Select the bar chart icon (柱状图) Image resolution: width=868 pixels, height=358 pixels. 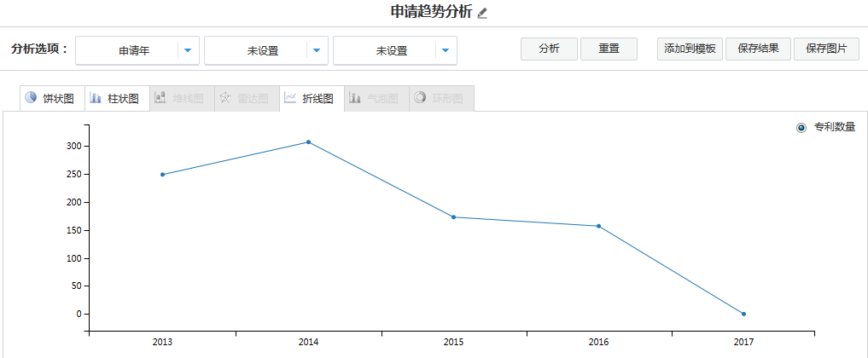(96, 98)
